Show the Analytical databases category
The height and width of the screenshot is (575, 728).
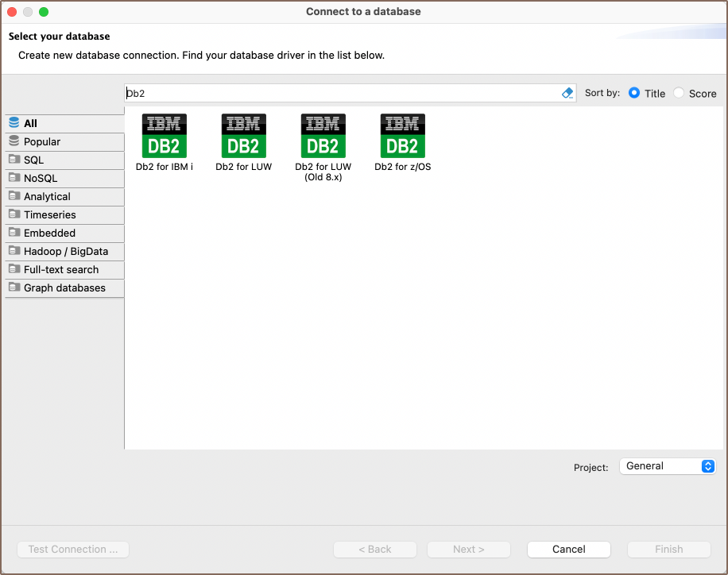point(47,196)
